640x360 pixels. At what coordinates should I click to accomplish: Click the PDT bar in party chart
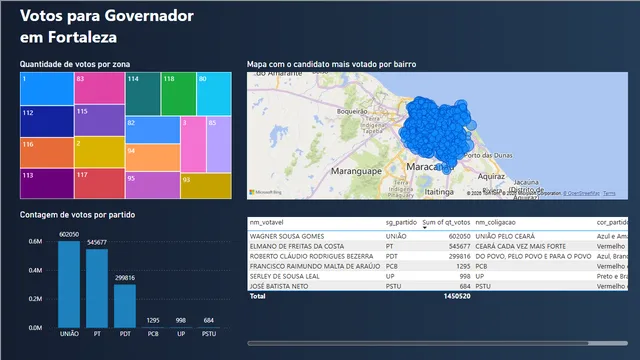pyautogui.click(x=125, y=306)
